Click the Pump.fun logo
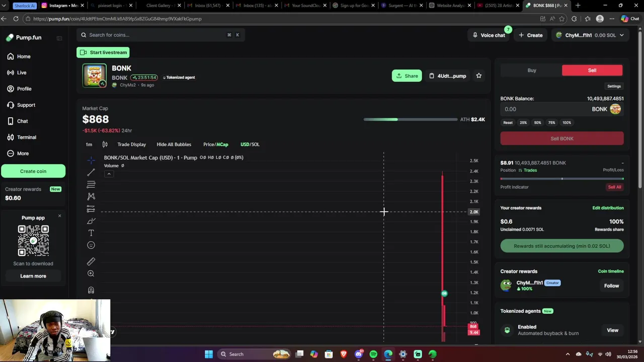The image size is (644, 362). pos(24,38)
